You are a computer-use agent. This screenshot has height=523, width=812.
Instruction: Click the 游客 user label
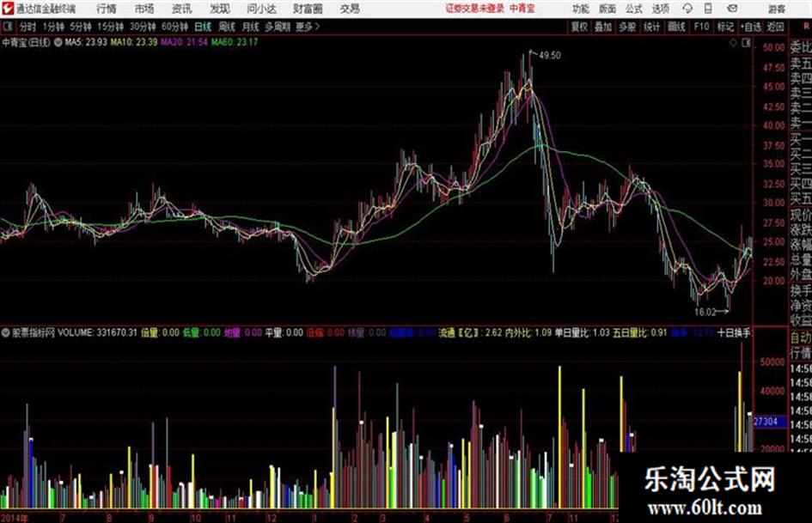click(777, 9)
